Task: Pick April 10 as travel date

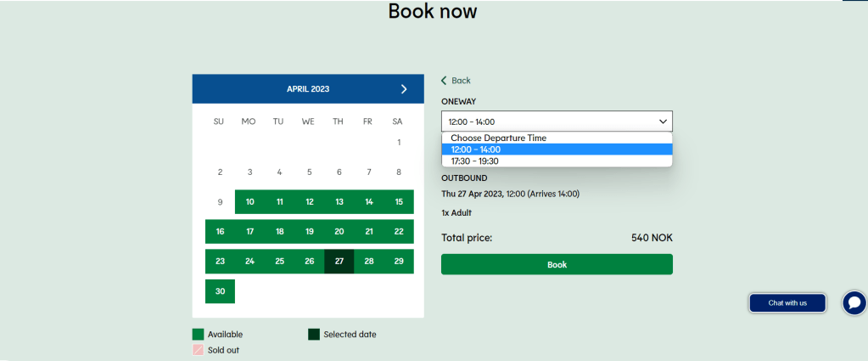Action: pyautogui.click(x=249, y=202)
